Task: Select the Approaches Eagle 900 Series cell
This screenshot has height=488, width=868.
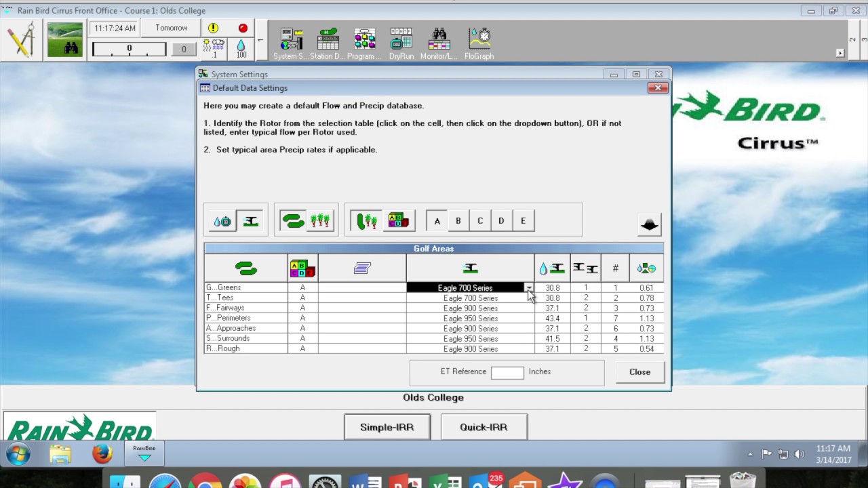Action: click(470, 329)
